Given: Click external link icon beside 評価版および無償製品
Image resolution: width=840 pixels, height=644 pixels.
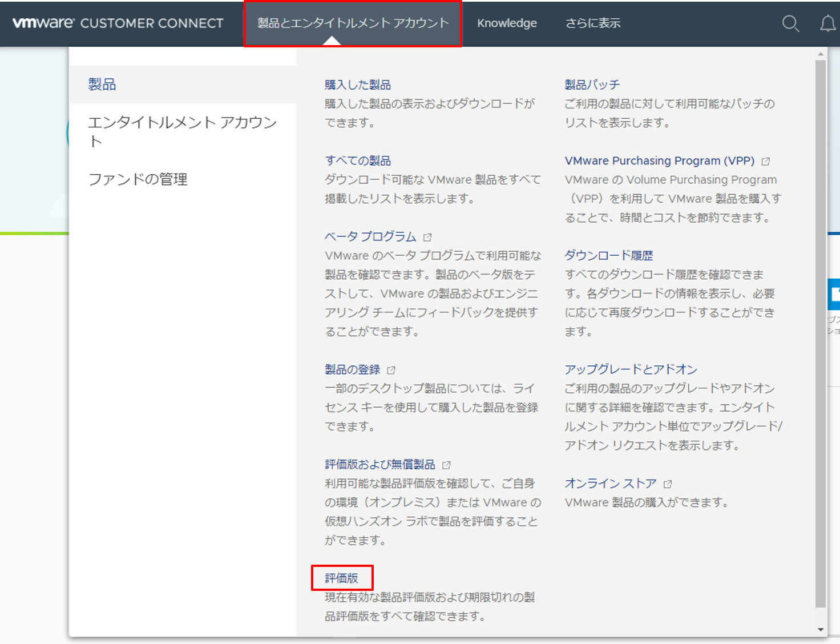Looking at the screenshot, I should (x=446, y=465).
